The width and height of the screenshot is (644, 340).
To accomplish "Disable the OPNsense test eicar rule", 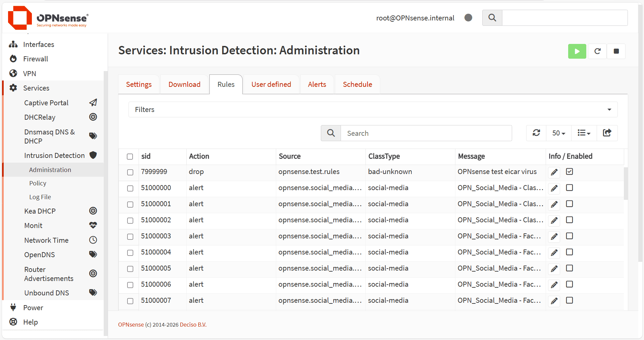I will tap(569, 172).
